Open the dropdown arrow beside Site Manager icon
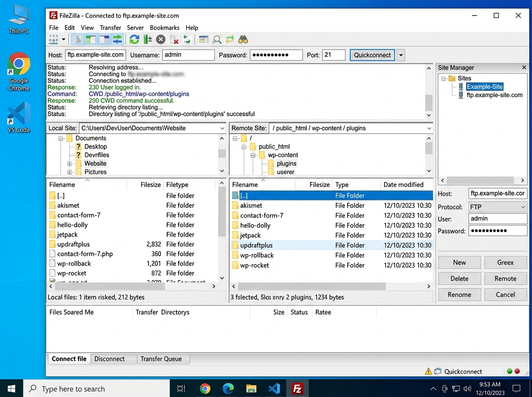This screenshot has height=397, width=532. (63, 39)
